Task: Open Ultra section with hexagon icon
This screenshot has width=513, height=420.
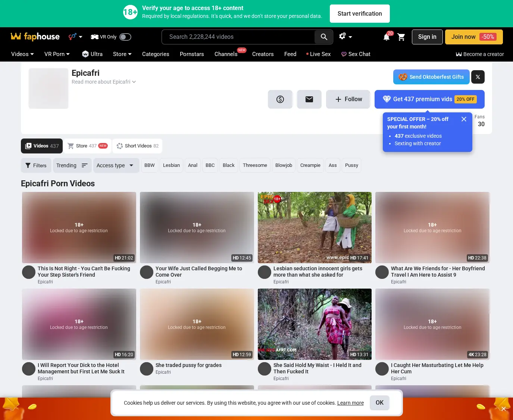Action: tap(92, 54)
